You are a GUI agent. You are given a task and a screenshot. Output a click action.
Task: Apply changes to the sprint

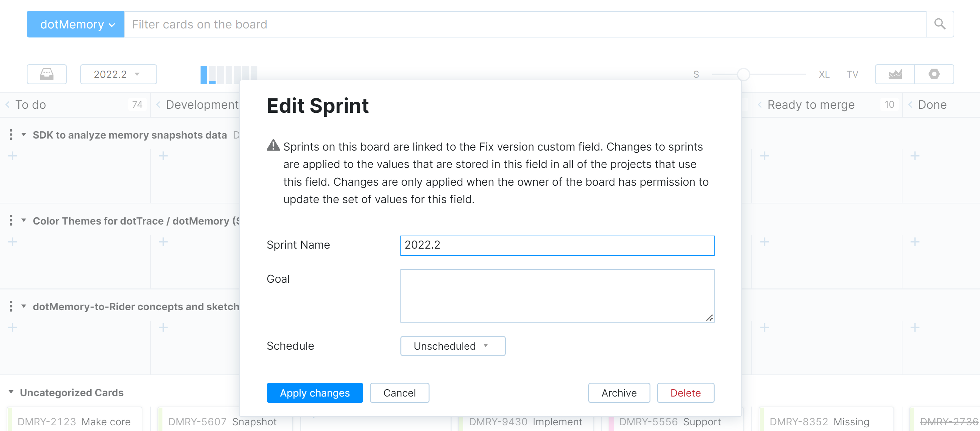(315, 393)
